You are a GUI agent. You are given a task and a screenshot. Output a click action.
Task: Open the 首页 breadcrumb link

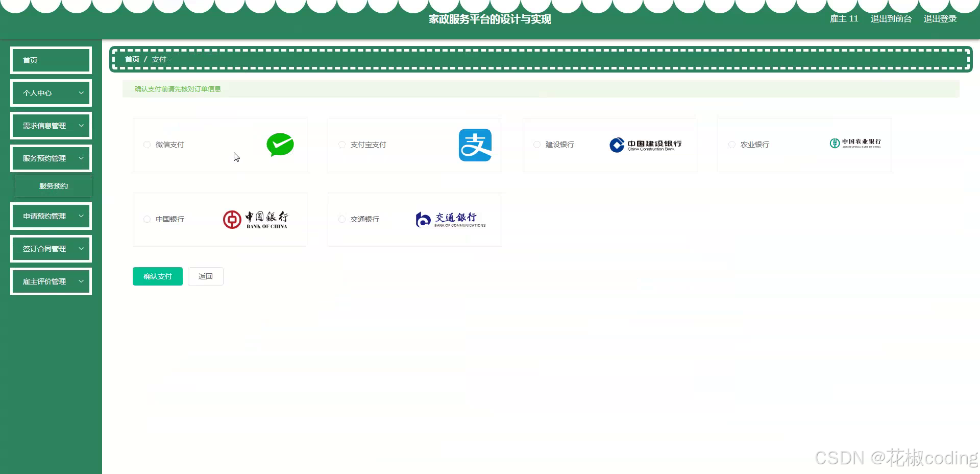click(x=132, y=59)
